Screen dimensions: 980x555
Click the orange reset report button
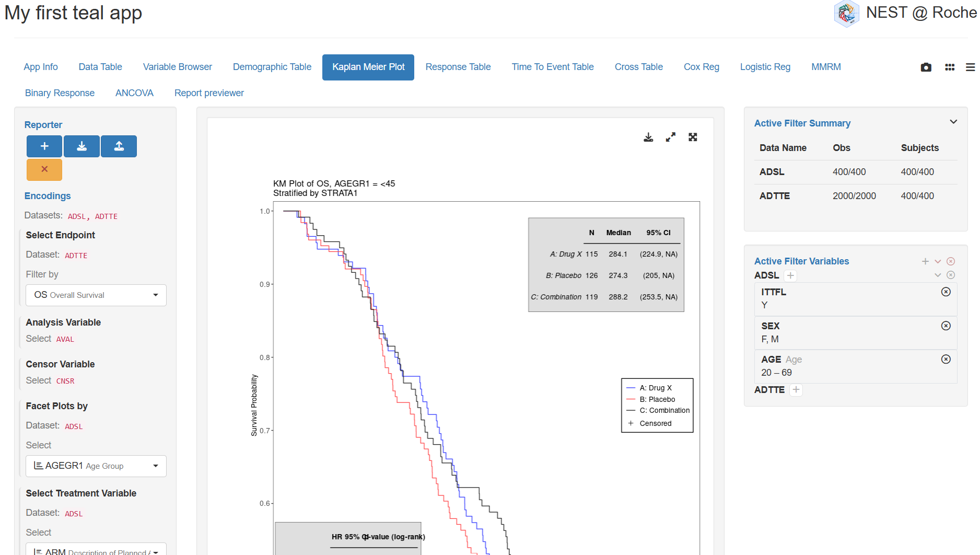tap(44, 169)
